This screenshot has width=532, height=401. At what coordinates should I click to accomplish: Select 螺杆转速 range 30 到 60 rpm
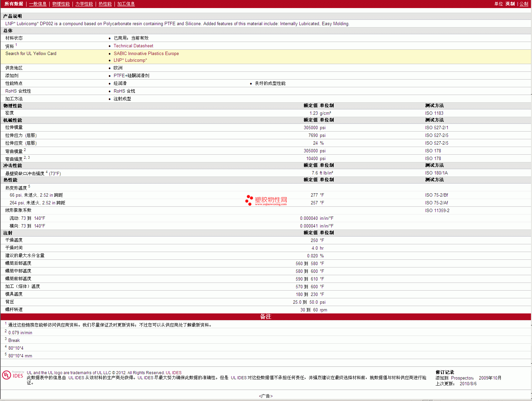(x=313, y=310)
